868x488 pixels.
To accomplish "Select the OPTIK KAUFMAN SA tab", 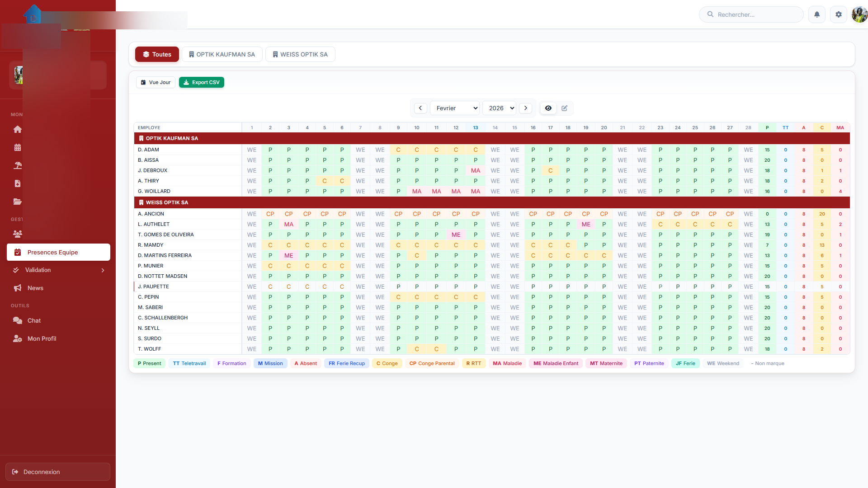I will tap(222, 54).
